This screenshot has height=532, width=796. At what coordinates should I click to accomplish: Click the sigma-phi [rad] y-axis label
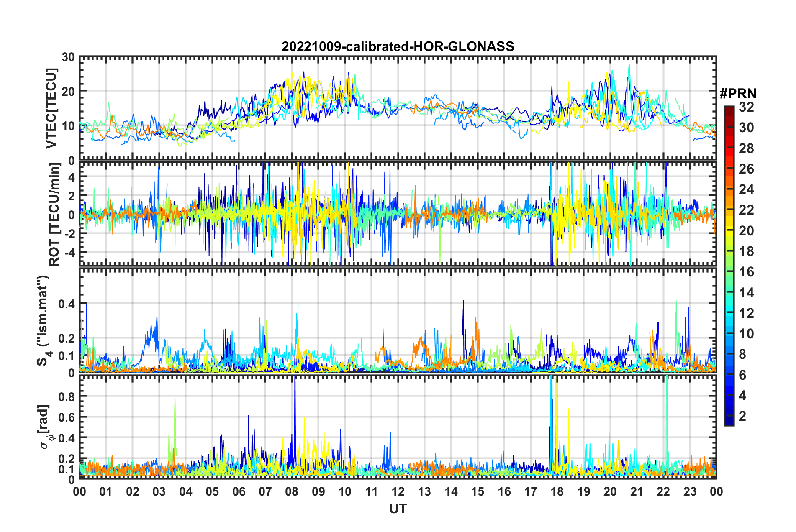(x=46, y=427)
